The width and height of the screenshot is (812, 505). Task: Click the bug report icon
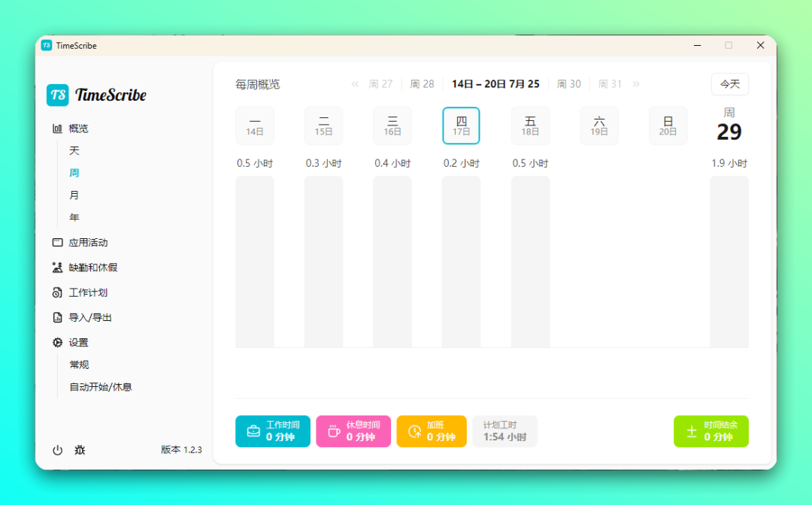pos(80,450)
